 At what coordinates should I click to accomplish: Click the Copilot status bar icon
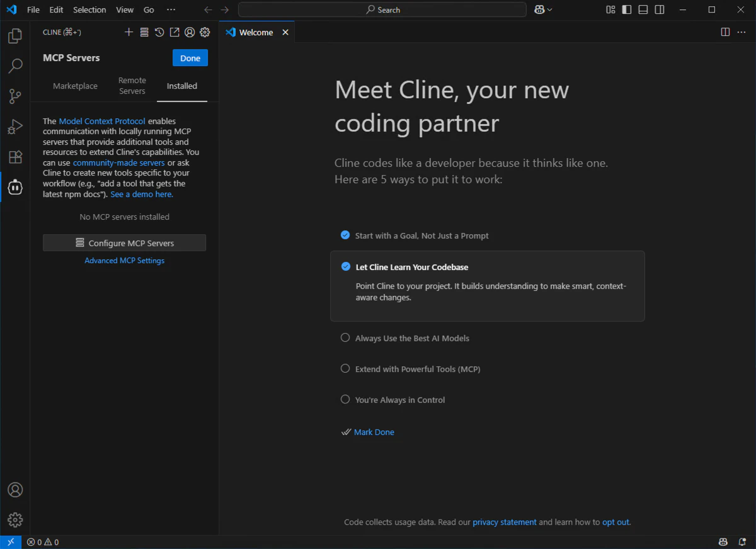click(724, 542)
